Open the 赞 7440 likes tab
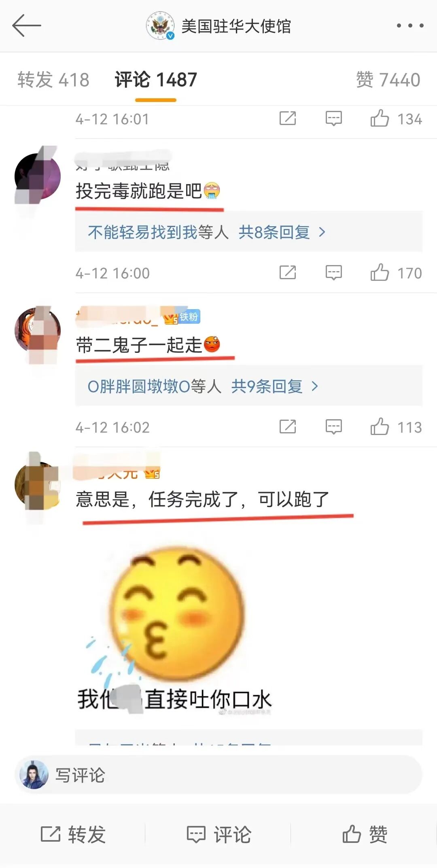The height and width of the screenshot is (868, 437). click(x=388, y=80)
